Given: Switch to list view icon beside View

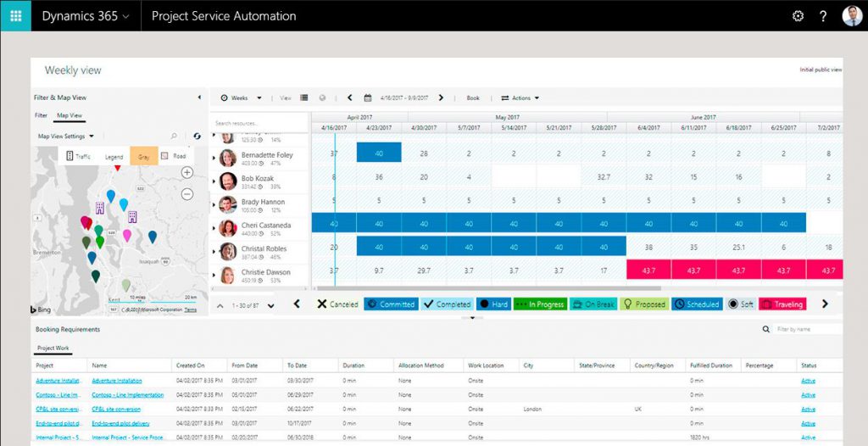Looking at the screenshot, I should (x=304, y=98).
